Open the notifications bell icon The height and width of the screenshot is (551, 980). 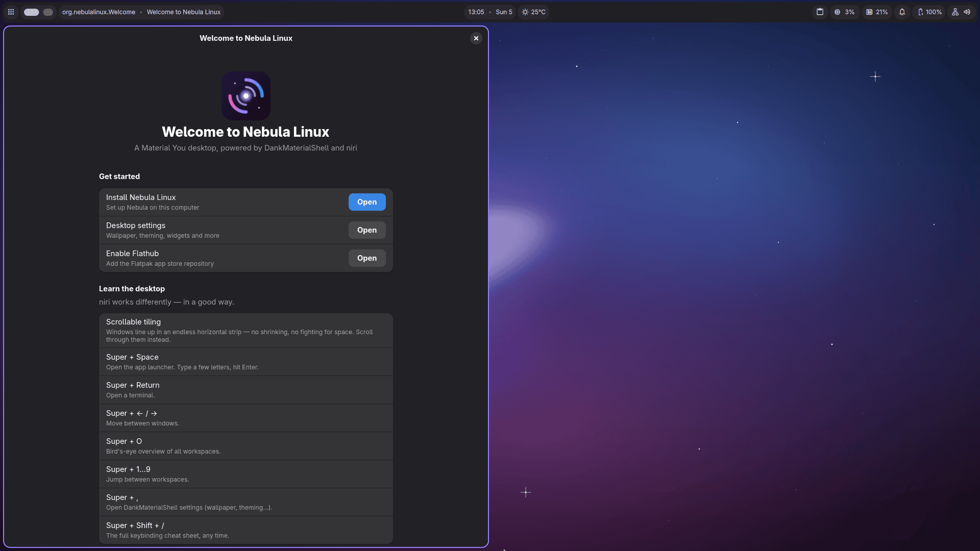[902, 12]
